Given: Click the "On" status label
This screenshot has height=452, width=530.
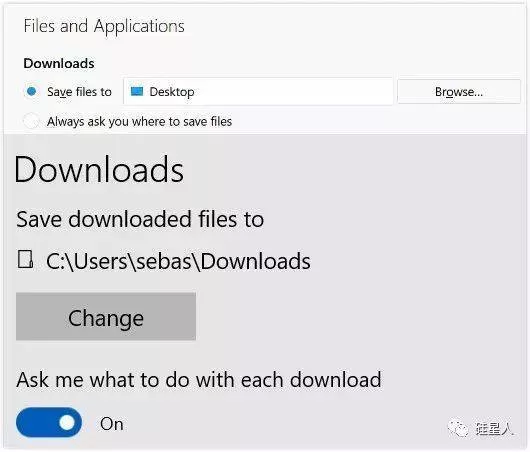Looking at the screenshot, I should click(x=112, y=424).
